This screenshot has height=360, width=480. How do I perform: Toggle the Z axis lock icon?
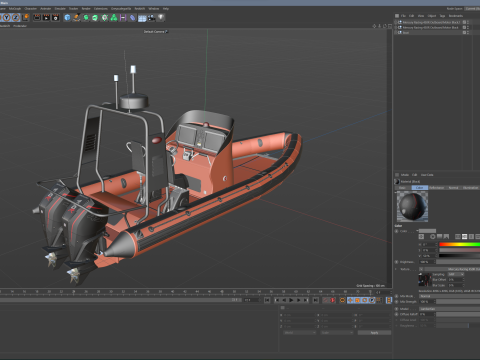[x=16, y=17]
